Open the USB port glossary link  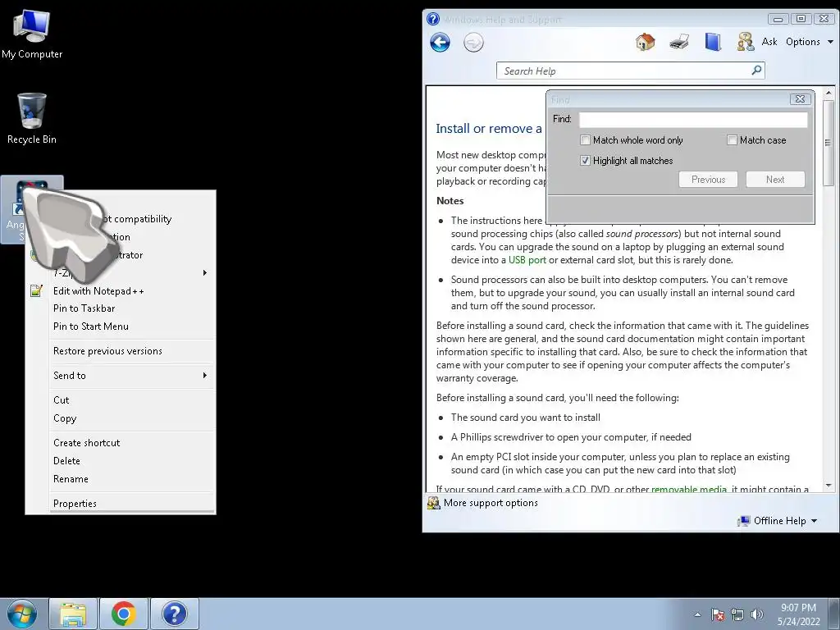point(527,260)
